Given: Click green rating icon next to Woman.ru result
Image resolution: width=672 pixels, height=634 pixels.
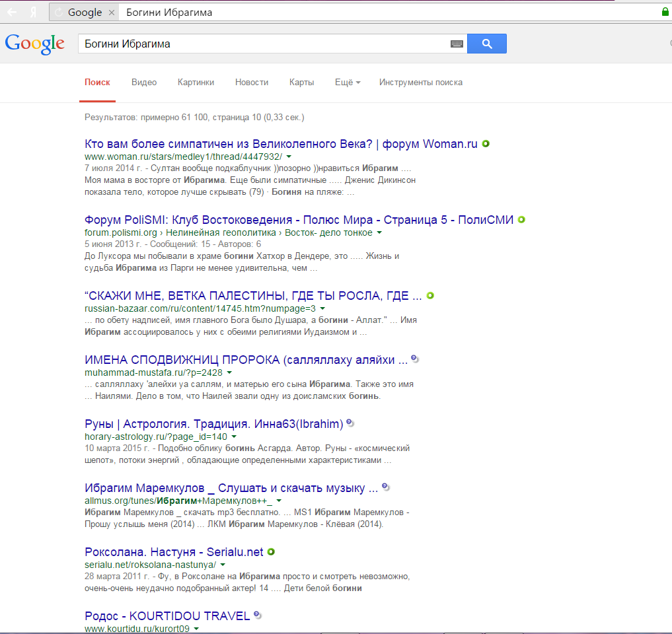Looking at the screenshot, I should pos(486,143).
